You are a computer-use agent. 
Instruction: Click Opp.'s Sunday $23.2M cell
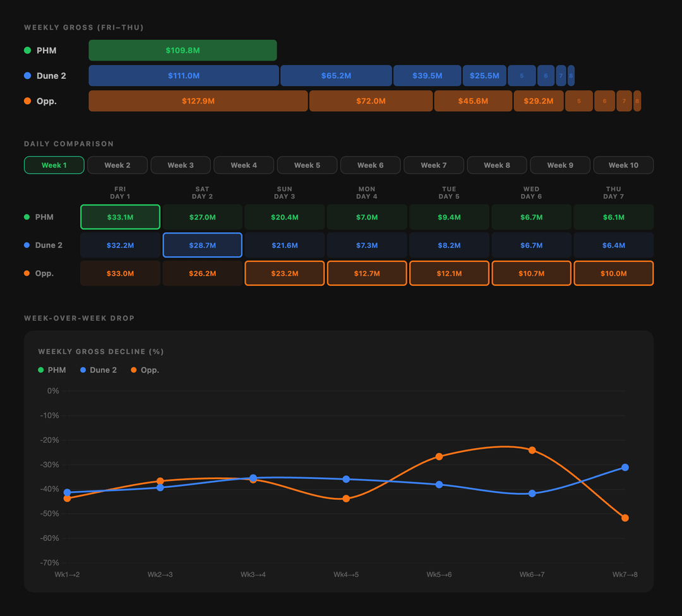pos(285,273)
